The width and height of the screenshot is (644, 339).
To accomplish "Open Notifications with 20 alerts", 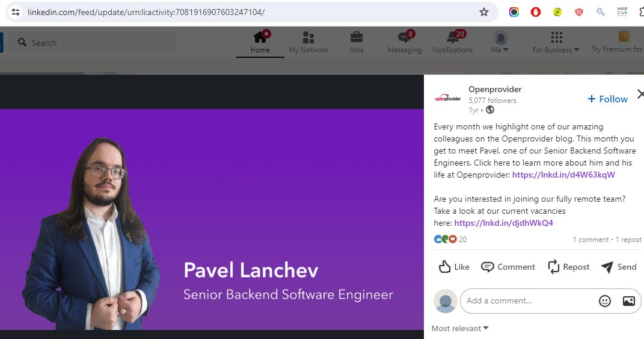I will [x=453, y=42].
